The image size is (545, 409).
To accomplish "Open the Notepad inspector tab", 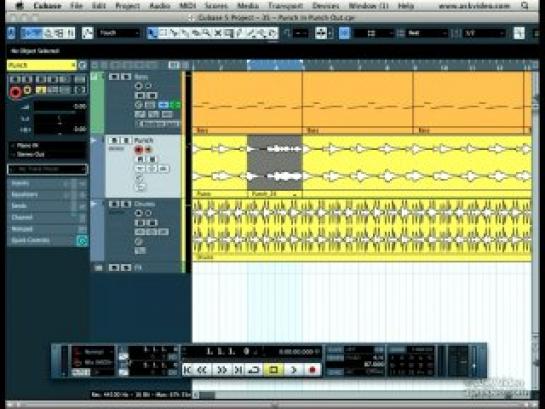I will coord(47,229).
